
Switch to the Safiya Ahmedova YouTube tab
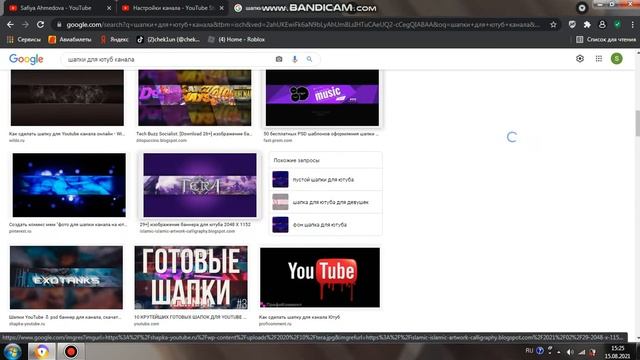tap(56, 8)
